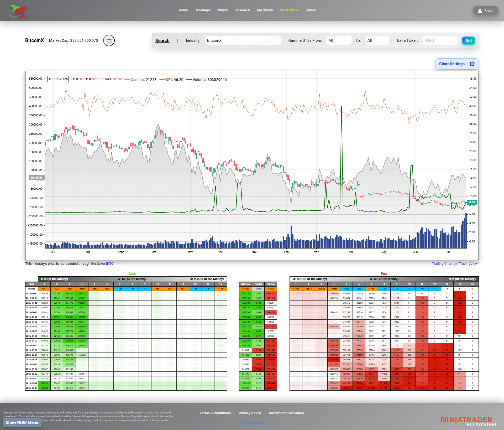This screenshot has width=504, height=430.
Task: Click the 8.69 current price label
Action: click(472, 202)
